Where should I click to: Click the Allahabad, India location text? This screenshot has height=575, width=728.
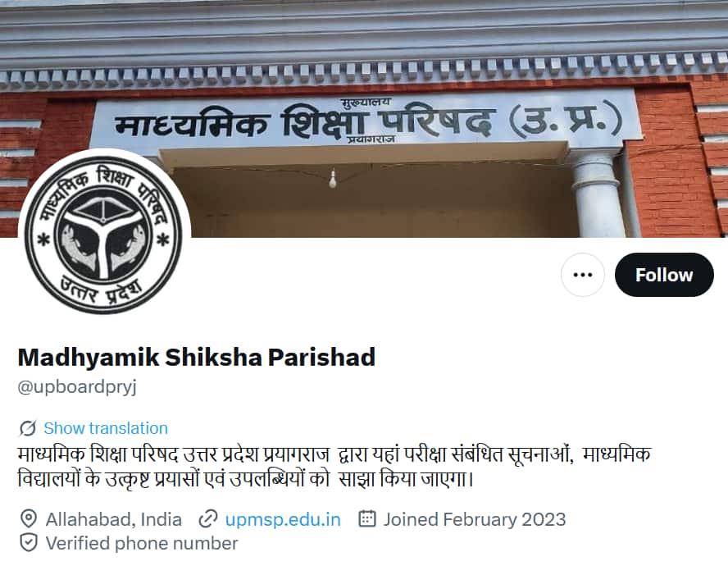(114, 519)
